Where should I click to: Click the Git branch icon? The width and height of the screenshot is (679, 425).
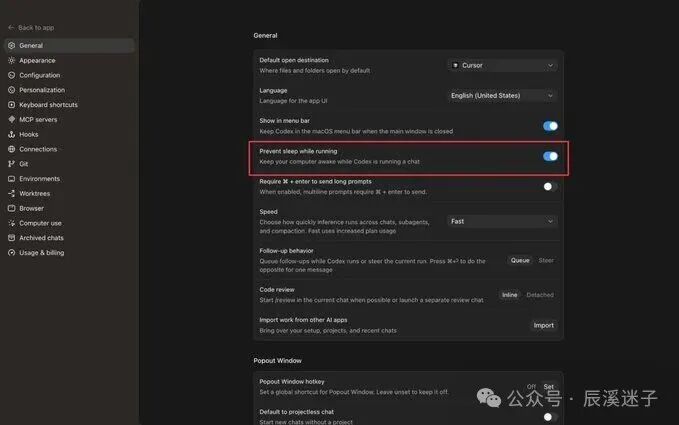pyautogui.click(x=12, y=164)
